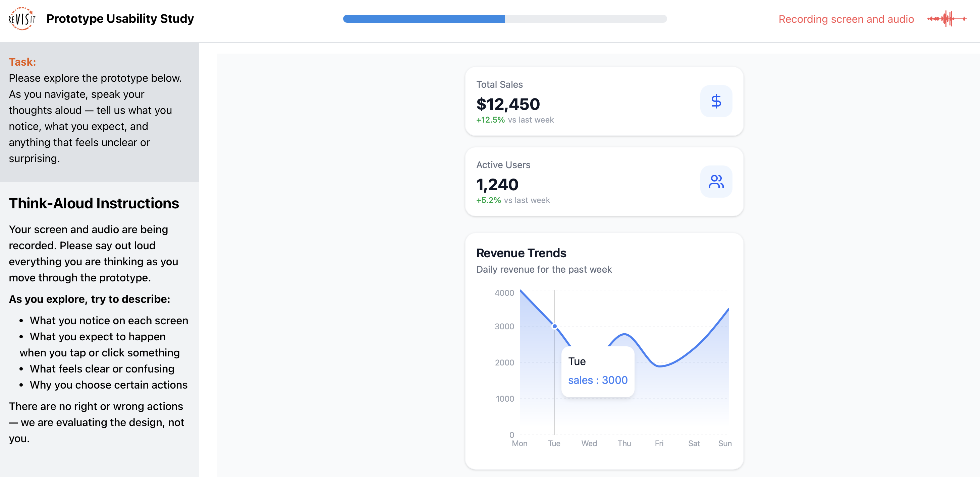Click the Prototype Usability Study title
The width and height of the screenshot is (980, 477).
[x=120, y=19]
